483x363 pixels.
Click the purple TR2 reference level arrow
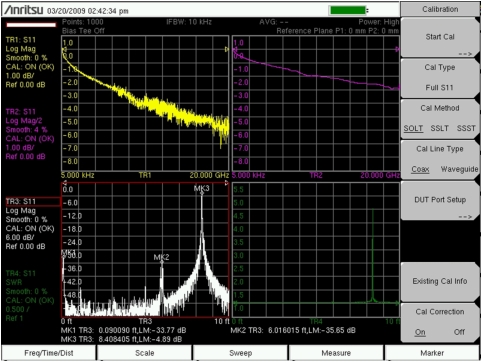click(235, 49)
